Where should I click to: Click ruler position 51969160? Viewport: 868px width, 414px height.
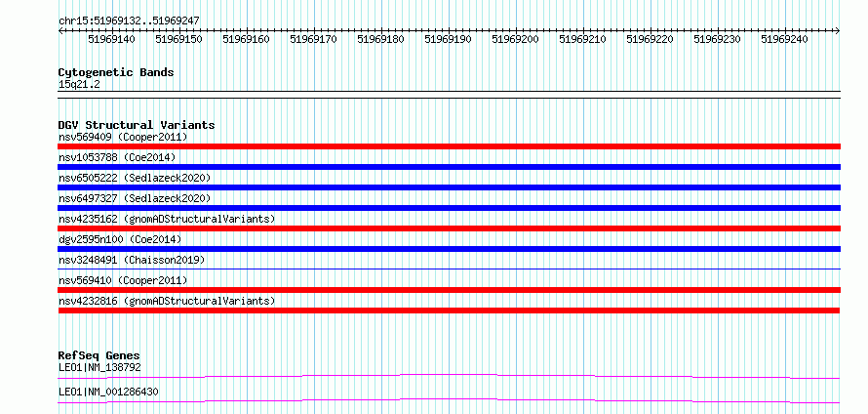[x=247, y=39]
